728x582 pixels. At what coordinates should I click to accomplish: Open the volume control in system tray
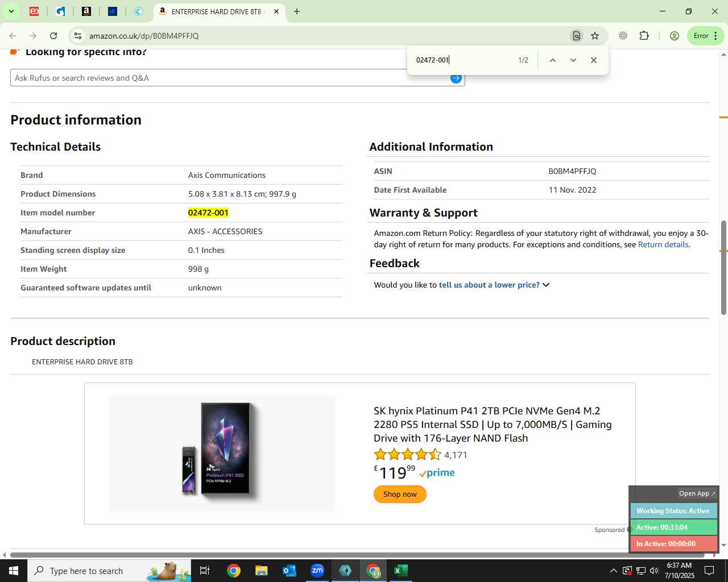tap(654, 571)
